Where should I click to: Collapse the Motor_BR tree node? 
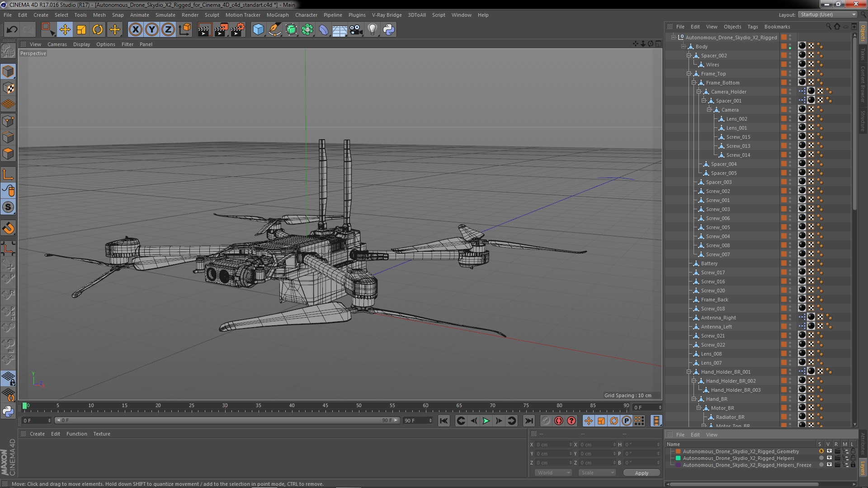click(698, 408)
